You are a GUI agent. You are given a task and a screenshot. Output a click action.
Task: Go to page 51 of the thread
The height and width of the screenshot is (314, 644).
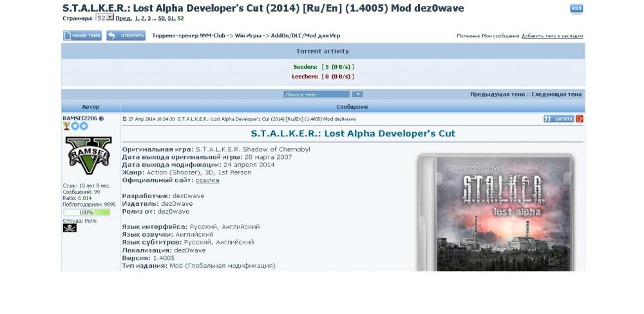(x=171, y=19)
